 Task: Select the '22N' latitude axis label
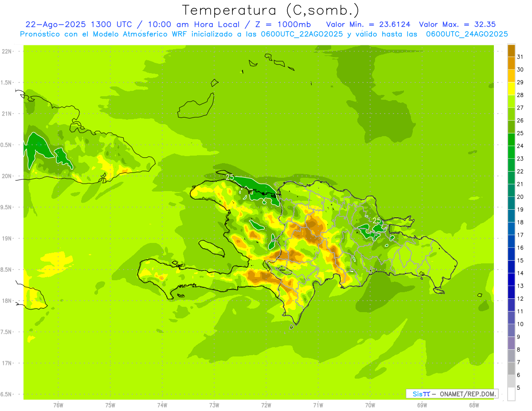[x=7, y=51]
